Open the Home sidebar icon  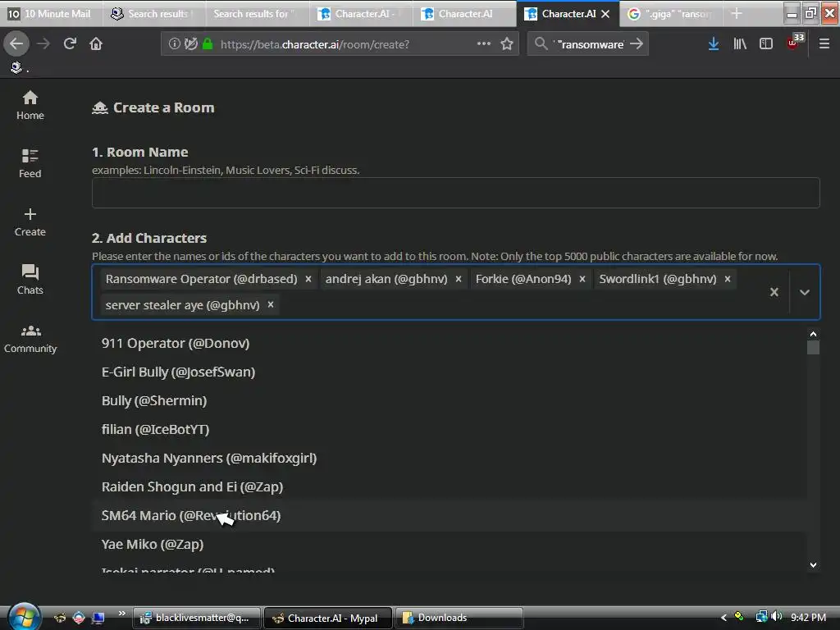[x=30, y=106]
